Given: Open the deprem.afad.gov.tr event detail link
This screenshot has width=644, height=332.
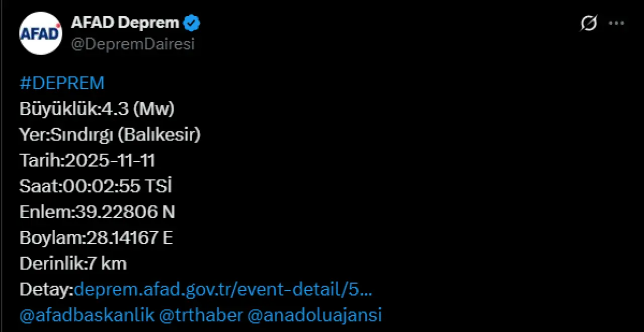Looking at the screenshot, I should point(223,290).
